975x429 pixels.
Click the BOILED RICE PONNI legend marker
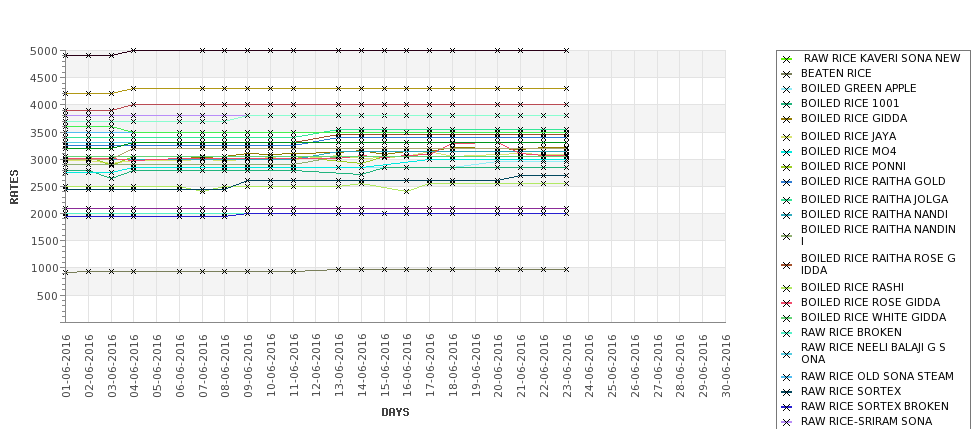coord(787,167)
